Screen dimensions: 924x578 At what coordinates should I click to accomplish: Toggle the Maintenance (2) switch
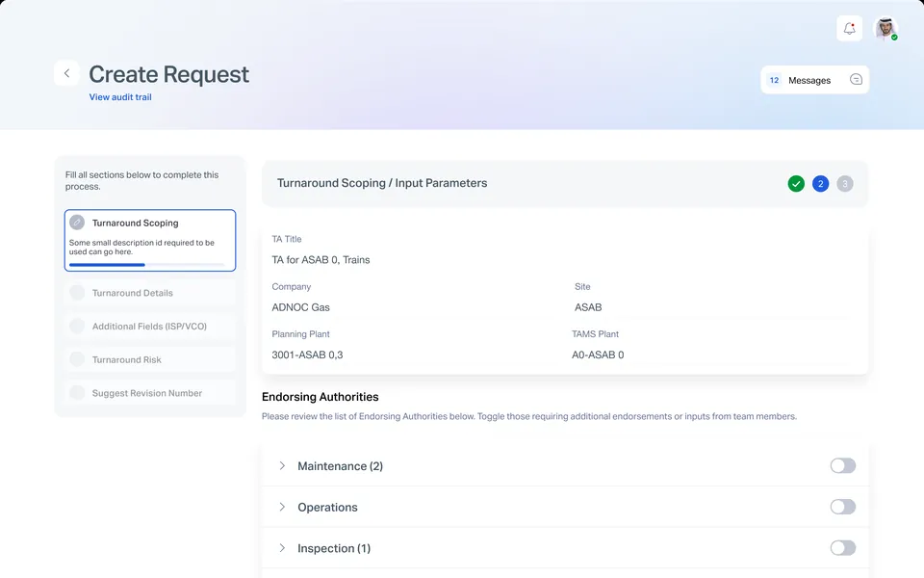tap(843, 466)
